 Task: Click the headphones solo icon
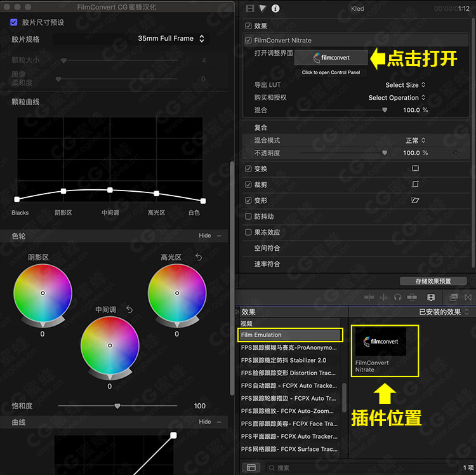(x=398, y=297)
